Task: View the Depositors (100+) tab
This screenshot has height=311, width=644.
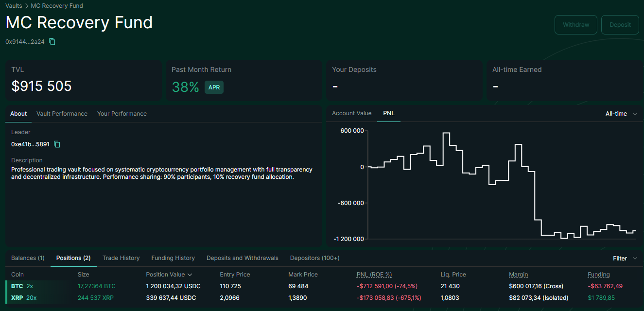Action: tap(314, 258)
